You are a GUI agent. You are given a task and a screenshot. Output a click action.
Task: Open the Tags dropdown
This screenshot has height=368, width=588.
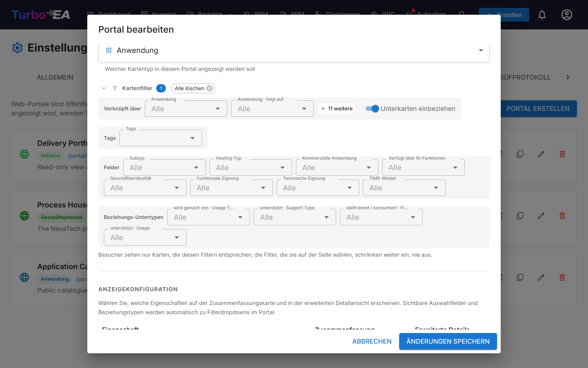pyautogui.click(x=161, y=138)
